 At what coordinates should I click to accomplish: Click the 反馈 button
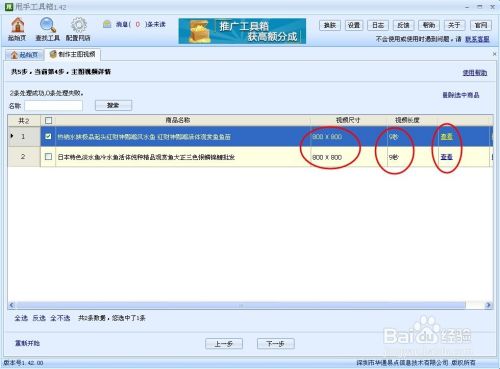click(403, 25)
